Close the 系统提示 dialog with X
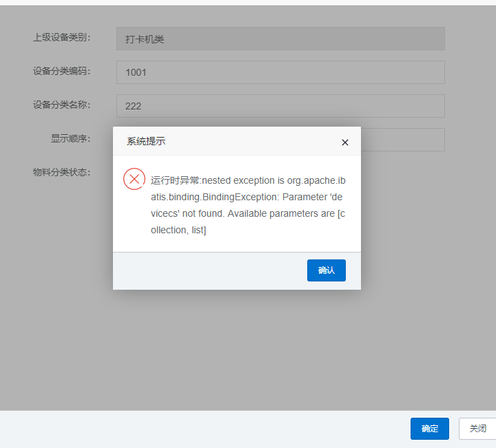Viewport: 496px width, 448px height. click(x=345, y=142)
